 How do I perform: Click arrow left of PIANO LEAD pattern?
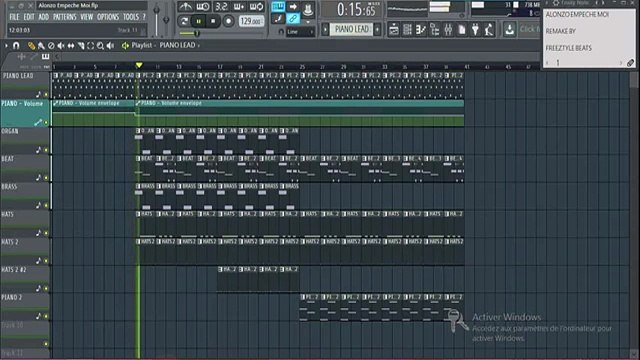[325, 29]
